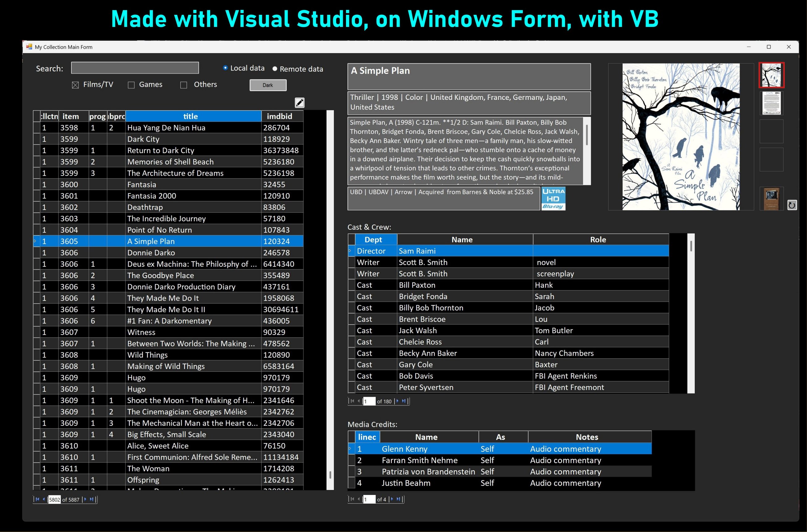Click the imdbid column header

pyautogui.click(x=279, y=116)
